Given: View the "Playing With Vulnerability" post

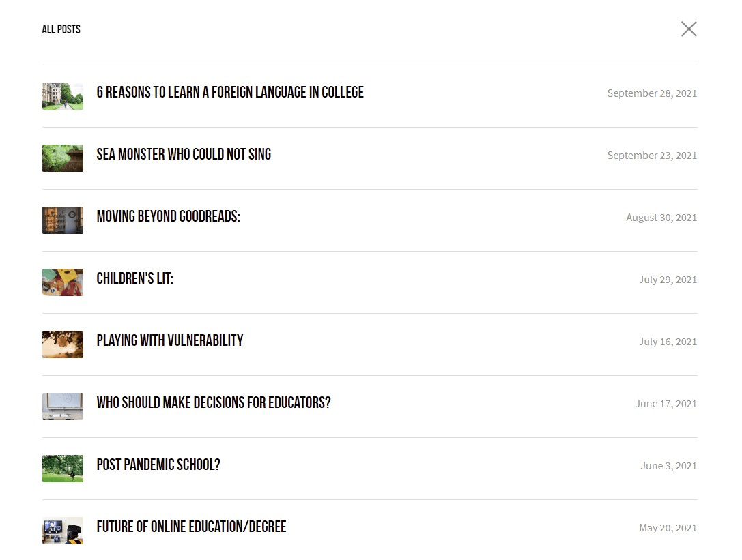Looking at the screenshot, I should [x=170, y=341].
